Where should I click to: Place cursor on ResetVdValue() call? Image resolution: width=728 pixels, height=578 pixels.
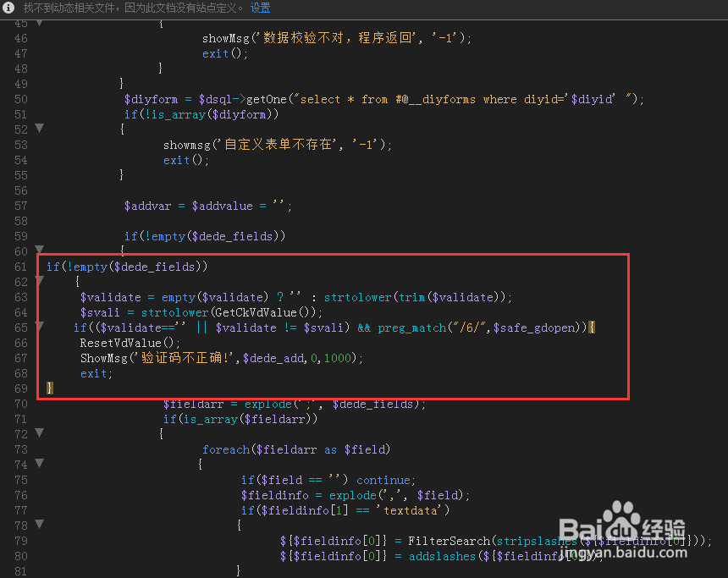pos(129,343)
